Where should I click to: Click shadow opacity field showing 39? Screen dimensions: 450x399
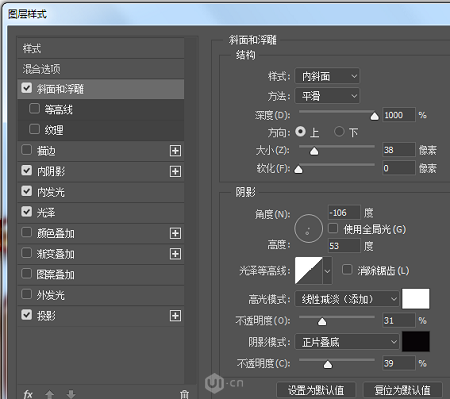[x=399, y=363]
